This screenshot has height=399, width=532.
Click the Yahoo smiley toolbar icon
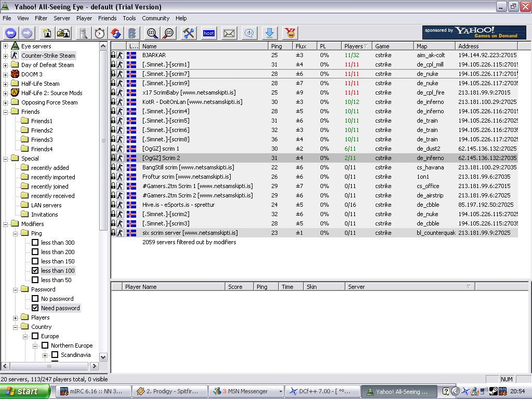290,33
